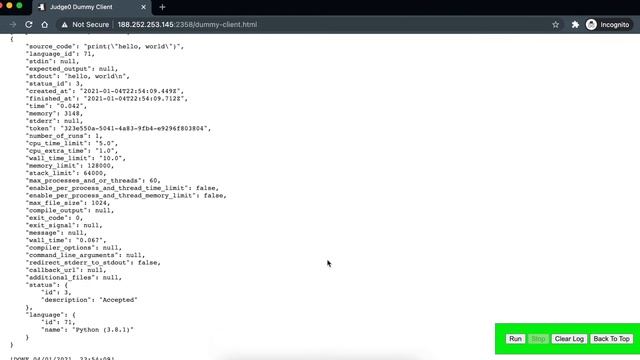This screenshot has width=640, height=360.
Task: Bookmark this page with the star icon
Action: click(x=556, y=24)
